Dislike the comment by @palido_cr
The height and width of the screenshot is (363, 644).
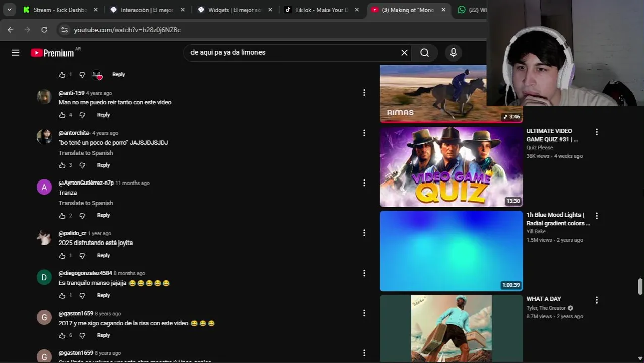click(x=82, y=256)
